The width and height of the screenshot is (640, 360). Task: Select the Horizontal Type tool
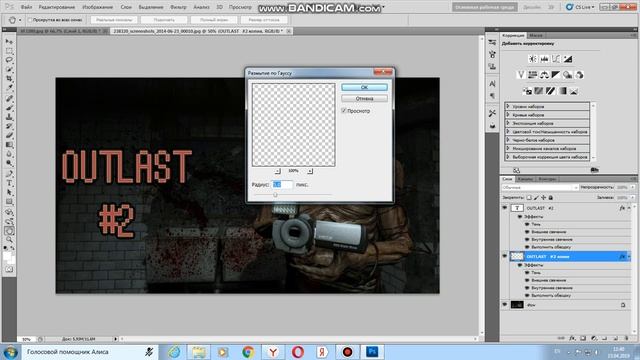(9, 183)
